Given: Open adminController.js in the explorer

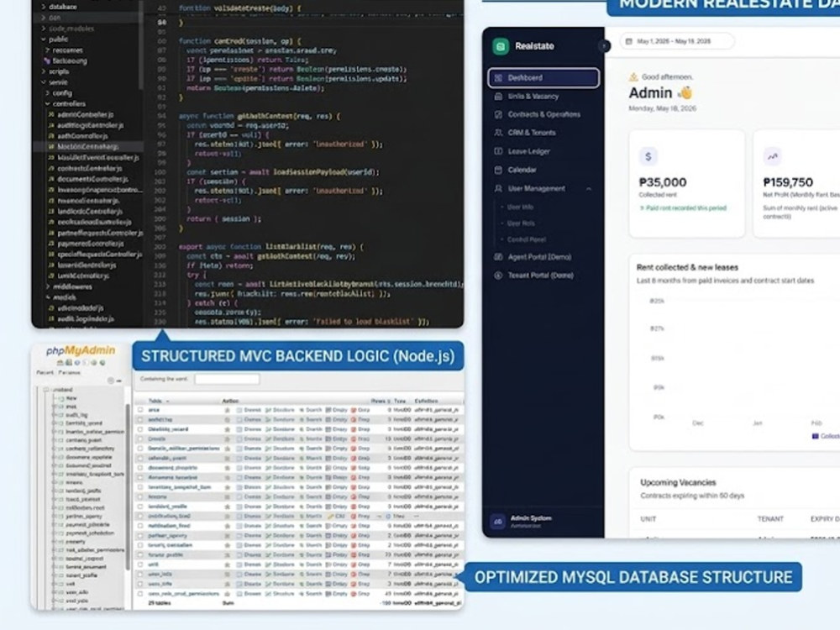Looking at the screenshot, I should point(85,114).
